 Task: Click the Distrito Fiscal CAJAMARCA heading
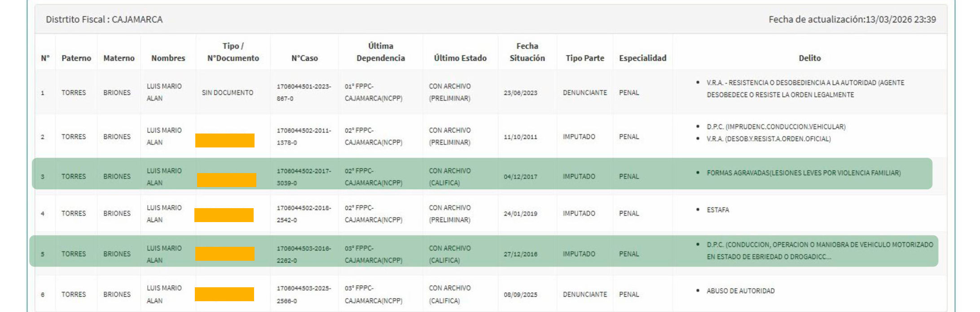104,19
